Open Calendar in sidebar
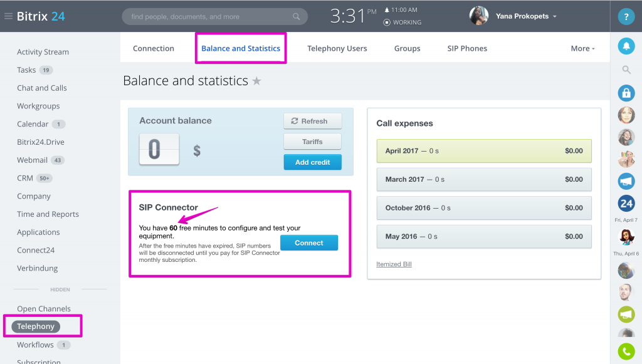This screenshot has width=642, height=364. (x=33, y=124)
